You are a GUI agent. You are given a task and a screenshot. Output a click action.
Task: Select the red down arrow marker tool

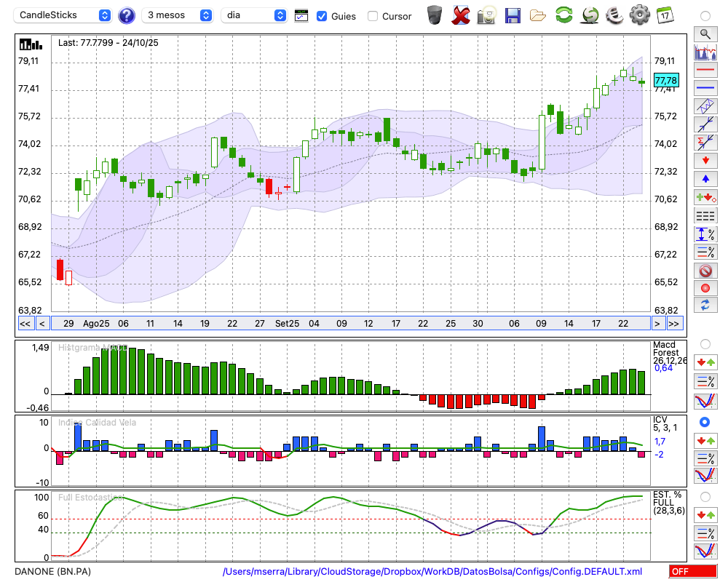pos(705,161)
